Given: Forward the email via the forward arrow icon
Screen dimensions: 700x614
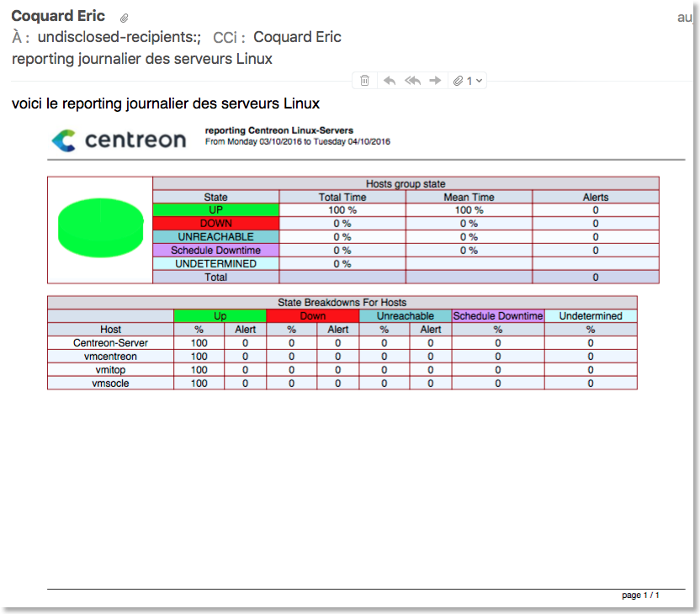Looking at the screenshot, I should [435, 80].
